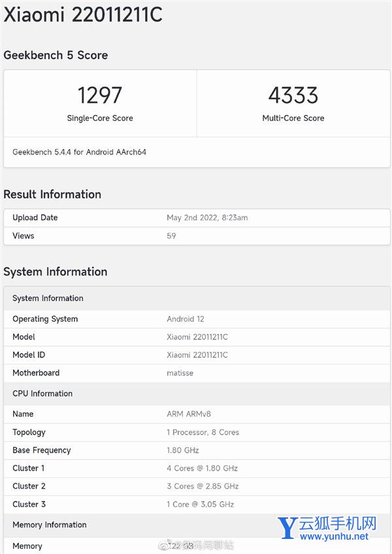Click the 1.80 GHz base frequency value
The image size is (392, 554).
[x=183, y=450]
